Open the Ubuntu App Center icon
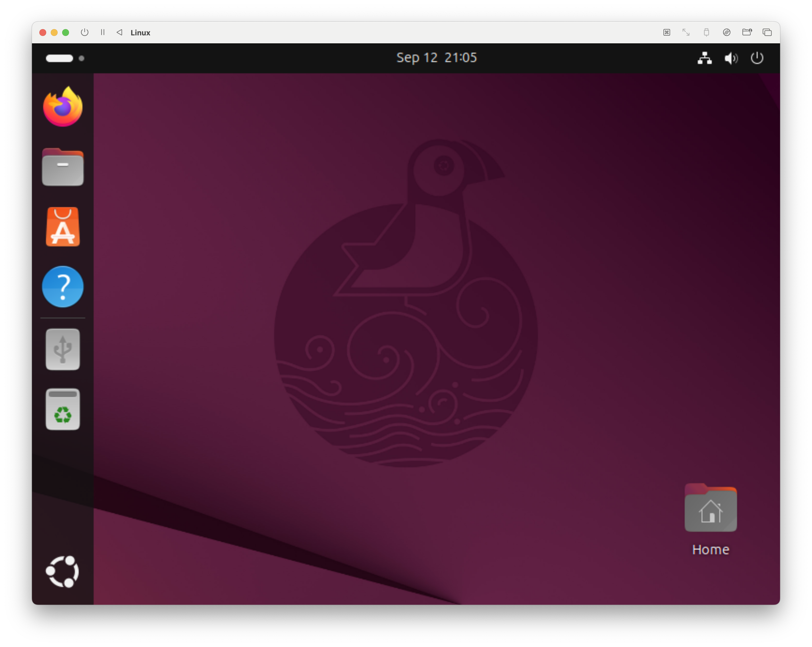Viewport: 812px width, 647px height. (62, 227)
